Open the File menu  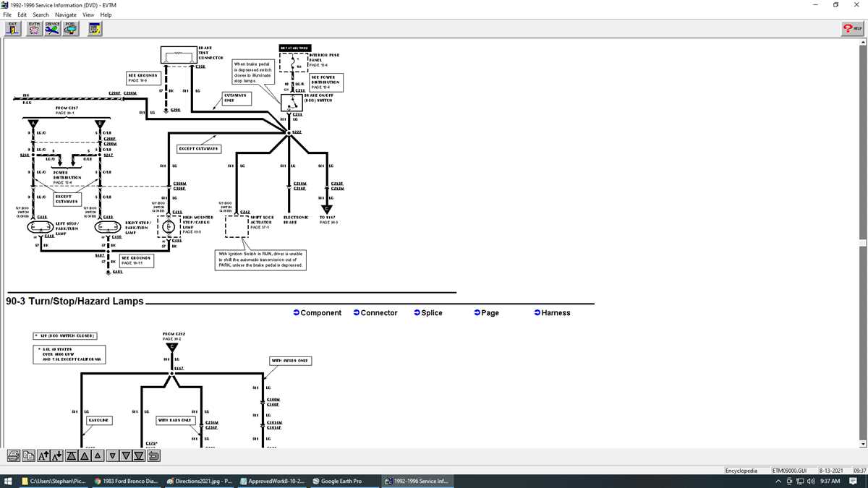tap(7, 14)
